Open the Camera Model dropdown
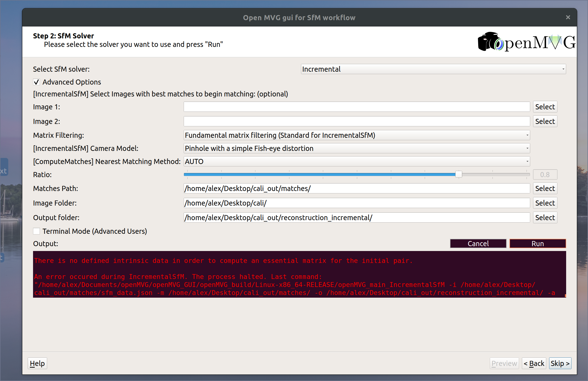The width and height of the screenshot is (588, 381). click(x=356, y=148)
